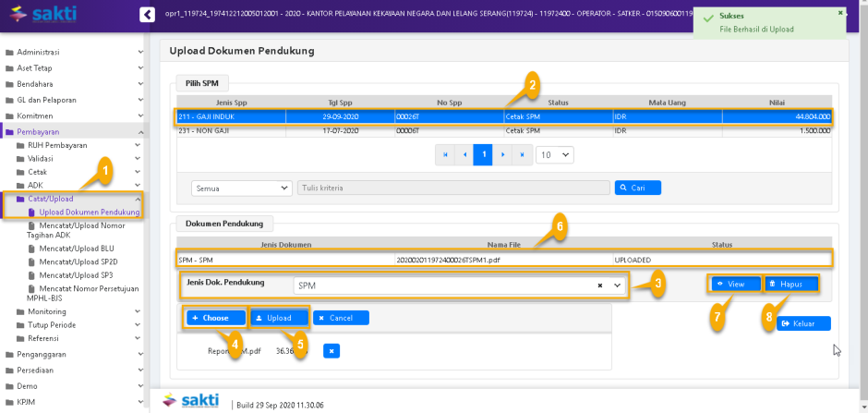Click the Tulis kriteria search field
868x413 pixels.
[x=452, y=188]
